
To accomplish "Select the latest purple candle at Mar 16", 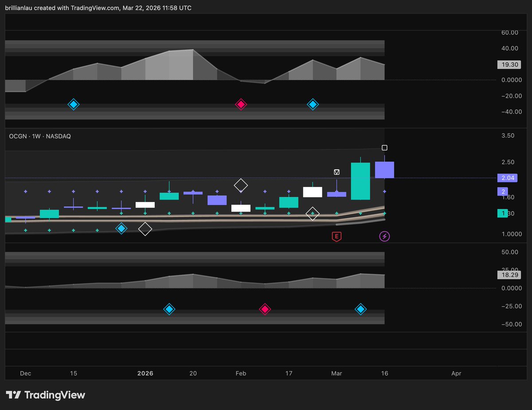I will (384, 170).
